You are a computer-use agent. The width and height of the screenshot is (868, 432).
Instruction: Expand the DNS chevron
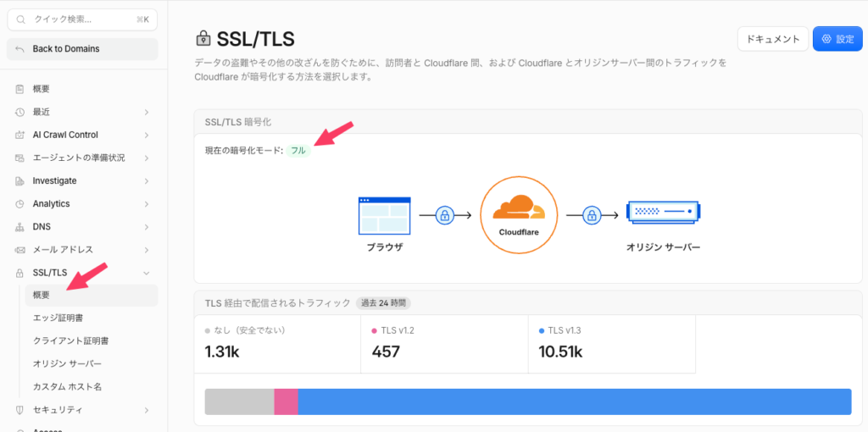point(147,227)
